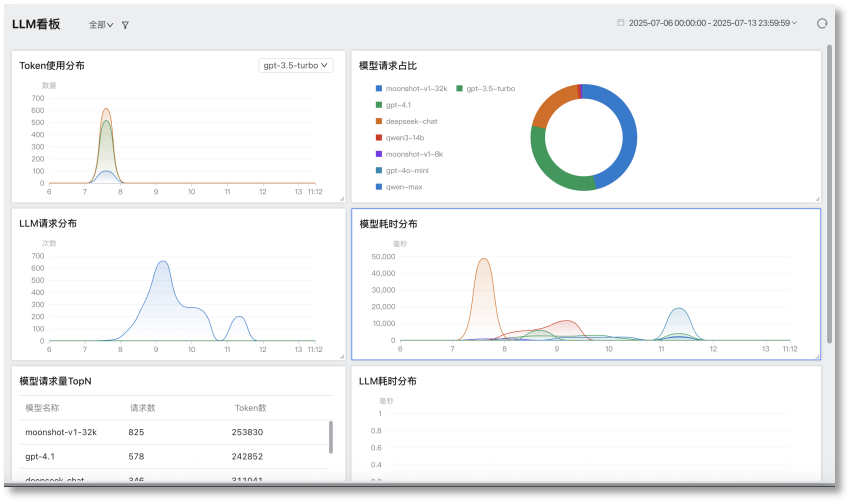Select the gpt-4.1 table row
The image size is (852, 504).
coord(170,456)
